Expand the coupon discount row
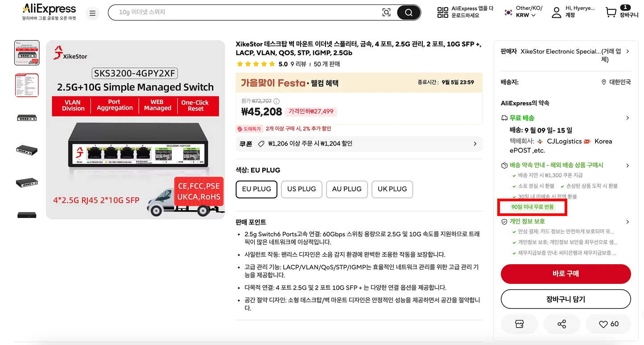 tap(475, 144)
